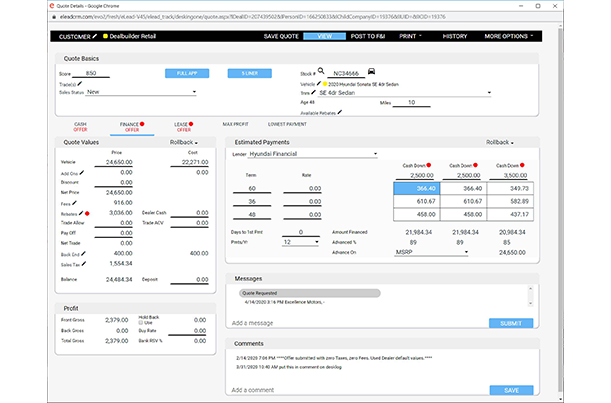Click the 60 month Term field
The height and width of the screenshot is (403, 611).
[x=252, y=189]
